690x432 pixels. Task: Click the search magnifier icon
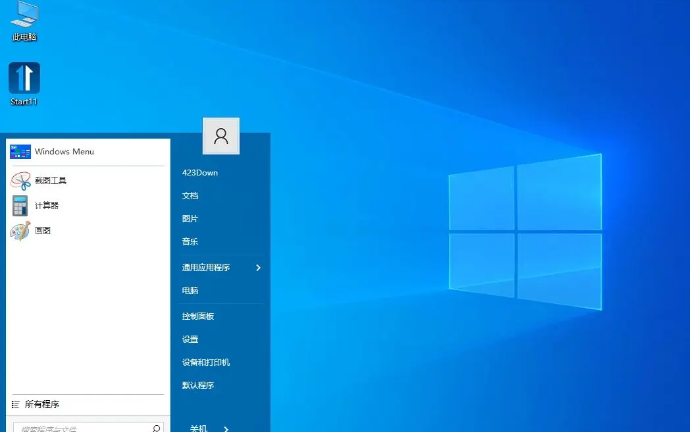tap(156, 428)
